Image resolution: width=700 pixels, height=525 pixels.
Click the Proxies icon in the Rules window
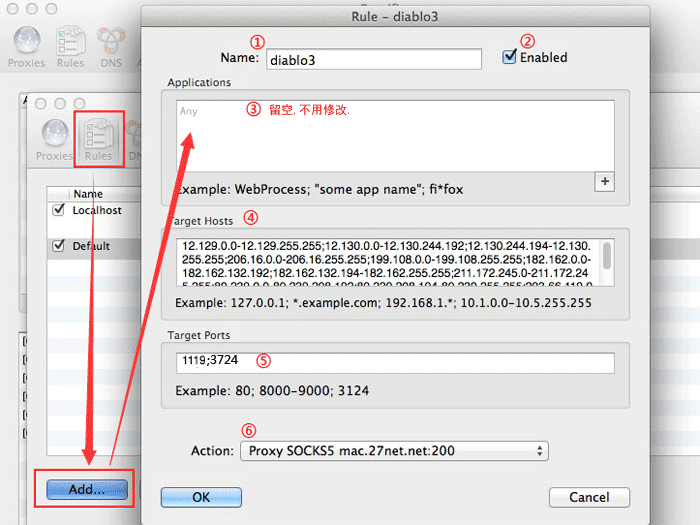click(x=54, y=138)
